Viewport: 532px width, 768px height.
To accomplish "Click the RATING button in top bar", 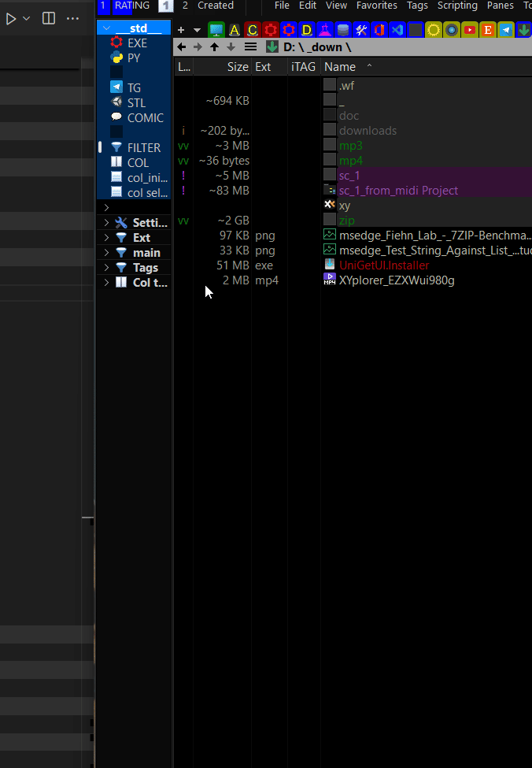I will (131, 6).
